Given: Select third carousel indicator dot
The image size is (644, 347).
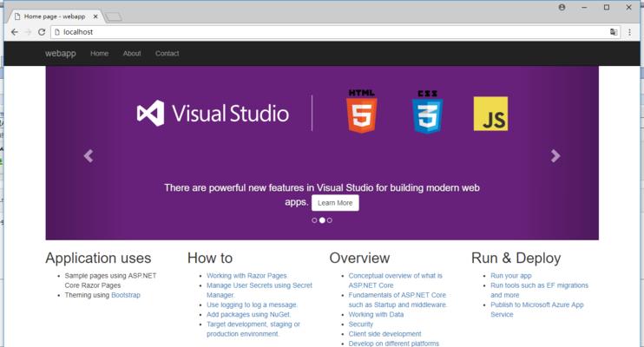Looking at the screenshot, I should pyautogui.click(x=330, y=220).
